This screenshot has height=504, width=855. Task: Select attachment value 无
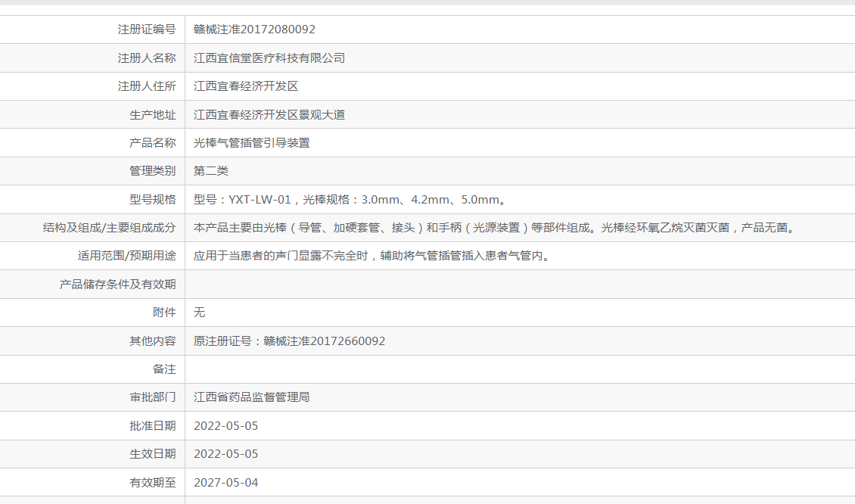coord(200,312)
